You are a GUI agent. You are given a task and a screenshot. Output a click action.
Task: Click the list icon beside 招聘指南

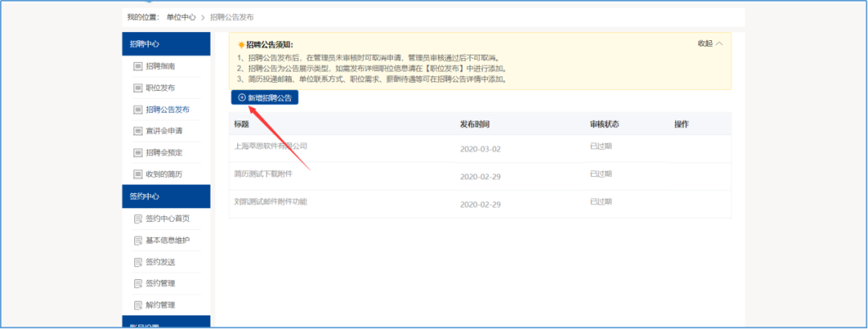point(138,66)
